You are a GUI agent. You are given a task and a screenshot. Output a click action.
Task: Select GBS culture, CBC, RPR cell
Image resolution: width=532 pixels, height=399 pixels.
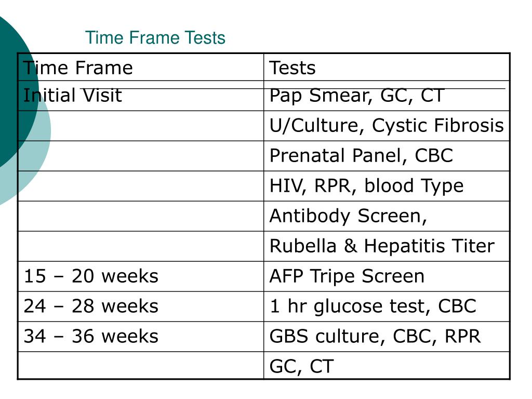pos(387,337)
